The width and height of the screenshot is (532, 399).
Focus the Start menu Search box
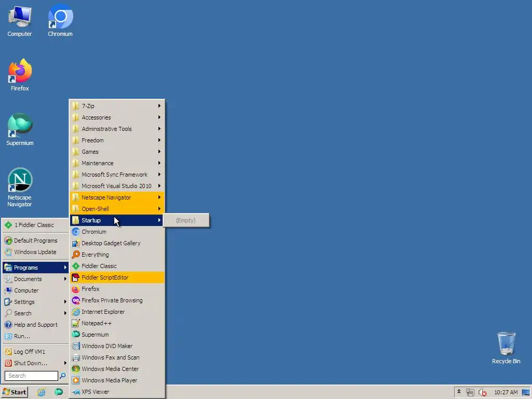click(x=31, y=376)
